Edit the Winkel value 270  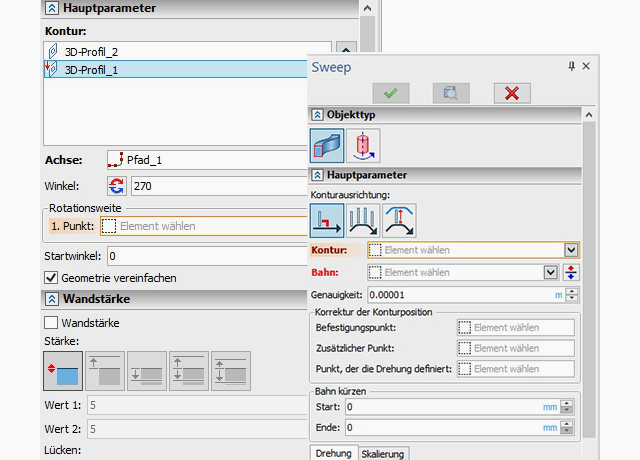(x=219, y=186)
